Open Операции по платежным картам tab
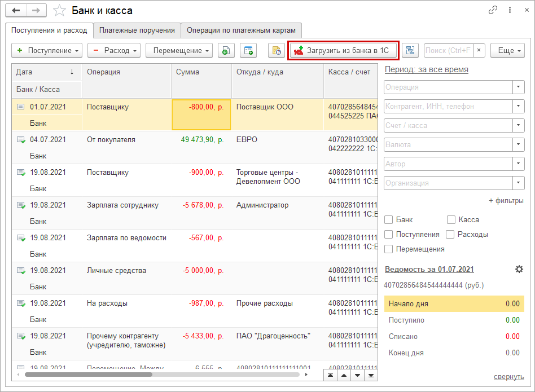The height and width of the screenshot is (392, 535). coord(242,30)
